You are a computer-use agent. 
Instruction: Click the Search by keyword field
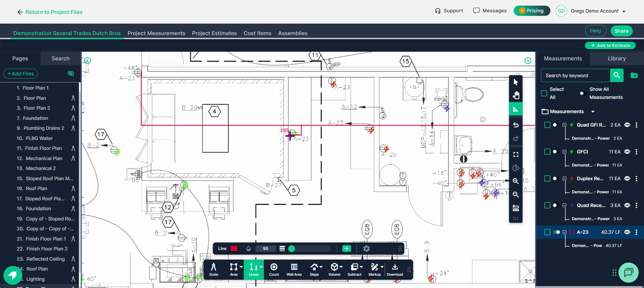coord(575,76)
